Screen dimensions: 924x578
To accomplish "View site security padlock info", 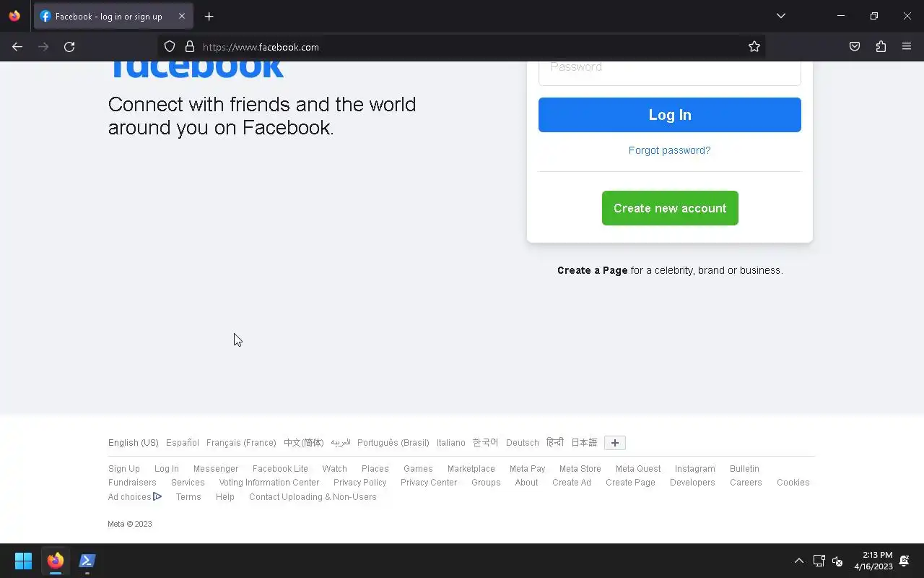I will point(190,47).
